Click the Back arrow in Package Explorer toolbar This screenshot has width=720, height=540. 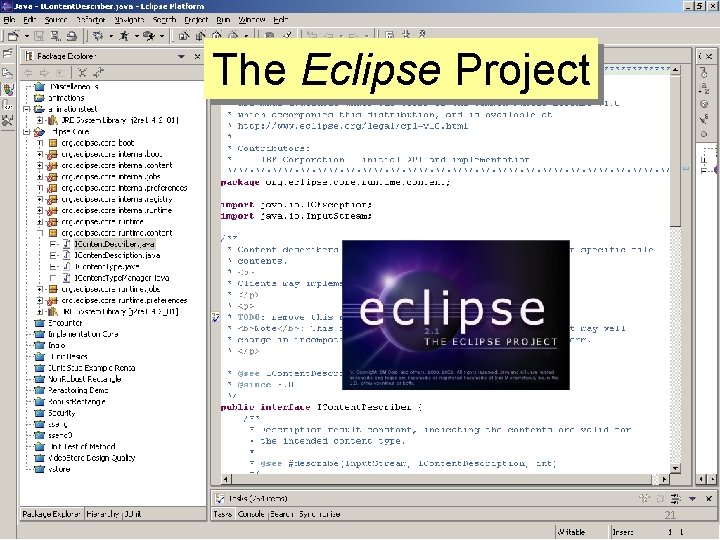point(28,73)
